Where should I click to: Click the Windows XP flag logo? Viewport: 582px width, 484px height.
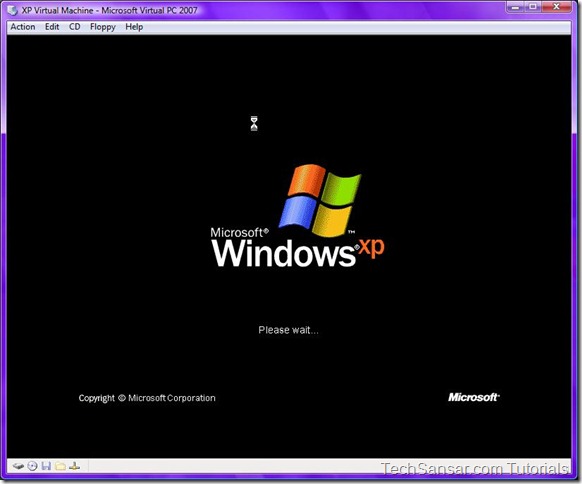[x=320, y=200]
